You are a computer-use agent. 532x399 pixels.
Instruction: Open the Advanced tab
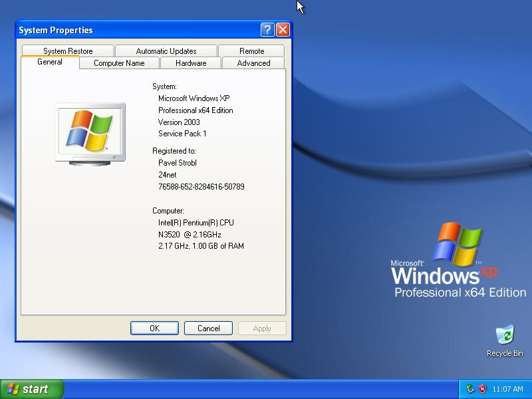click(x=253, y=63)
